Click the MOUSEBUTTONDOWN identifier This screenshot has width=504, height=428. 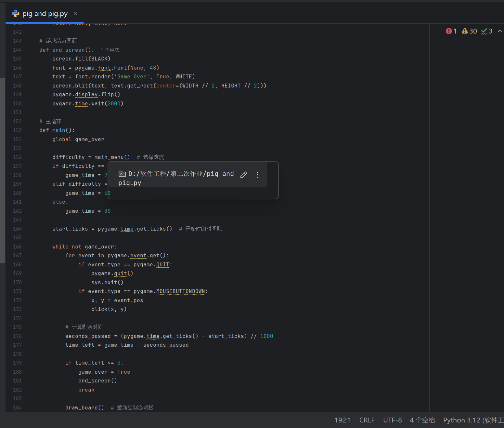pos(181,291)
